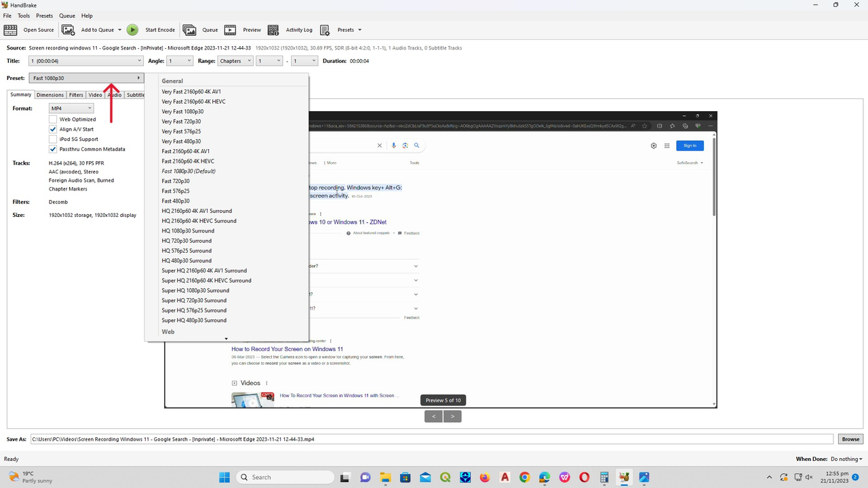Open the Queue window from the toolbar icon
868x488 pixels.
[189, 30]
